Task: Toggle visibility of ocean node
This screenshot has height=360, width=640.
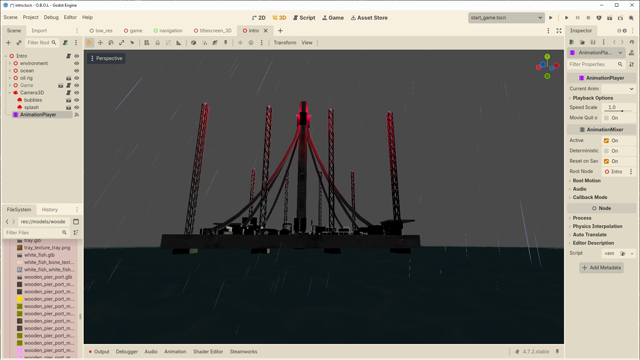Action: pos(76,71)
